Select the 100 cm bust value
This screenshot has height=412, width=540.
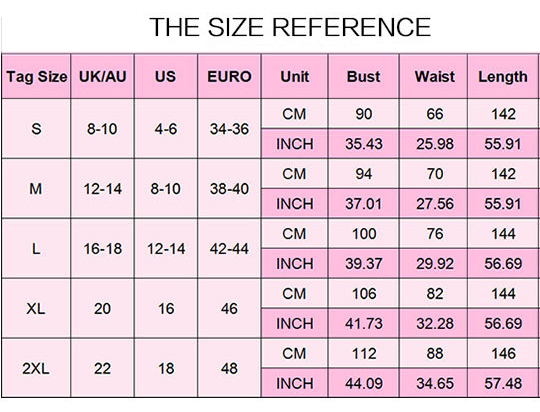(x=364, y=234)
